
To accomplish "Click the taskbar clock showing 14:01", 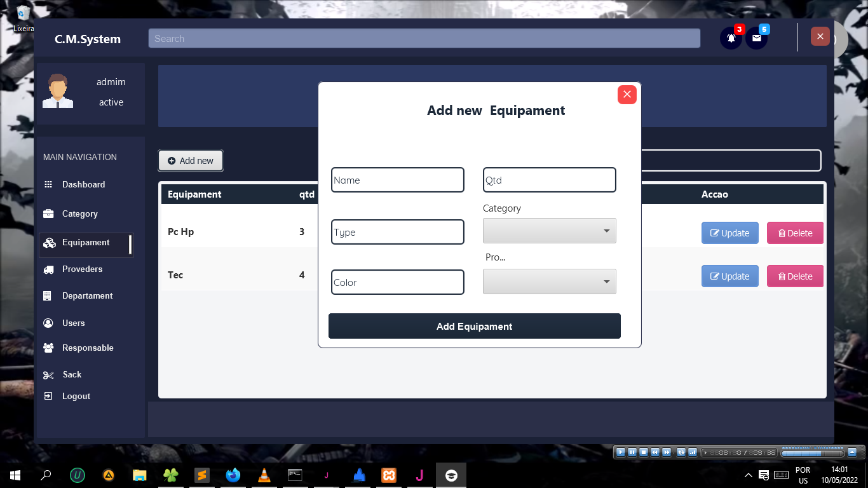I will pos(839,475).
